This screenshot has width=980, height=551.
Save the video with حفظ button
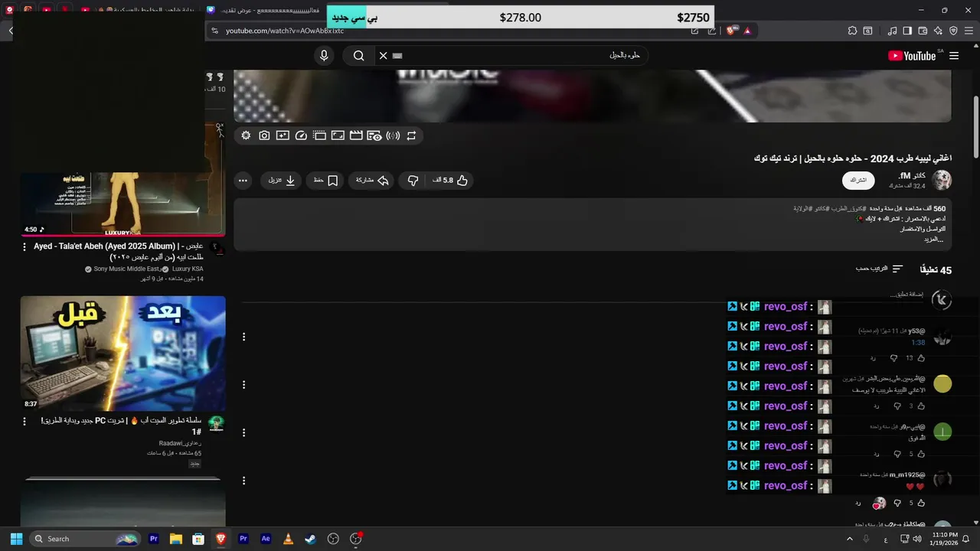click(325, 181)
